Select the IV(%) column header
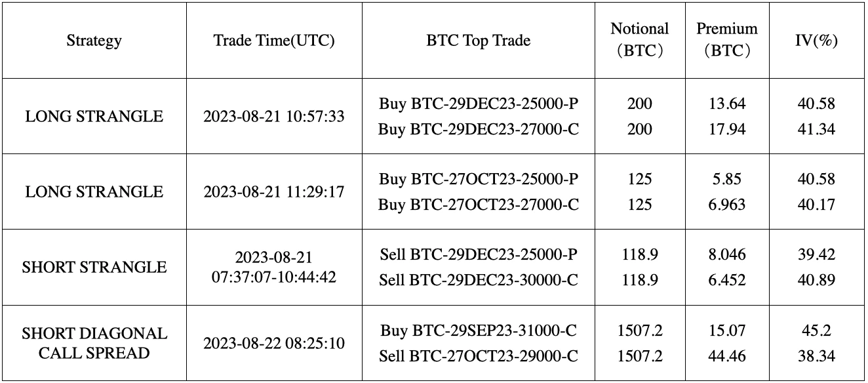This screenshot has width=868, height=383. 816,41
